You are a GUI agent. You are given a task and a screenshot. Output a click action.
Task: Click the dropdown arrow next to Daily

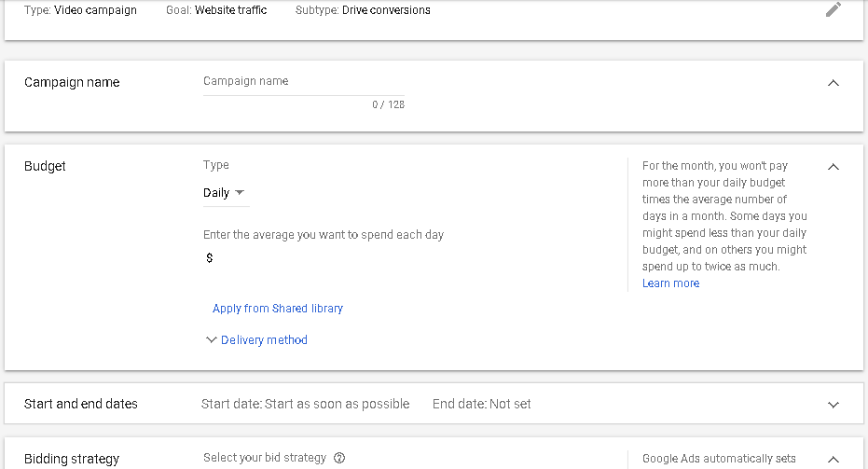240,193
